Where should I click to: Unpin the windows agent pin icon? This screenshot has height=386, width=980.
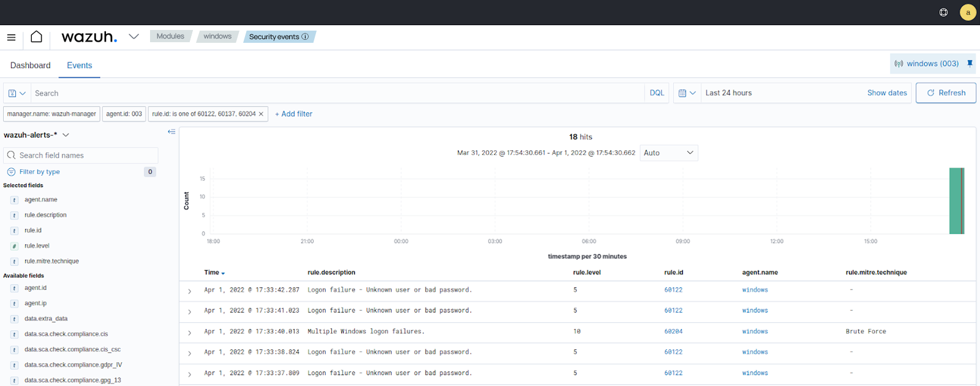click(x=970, y=64)
